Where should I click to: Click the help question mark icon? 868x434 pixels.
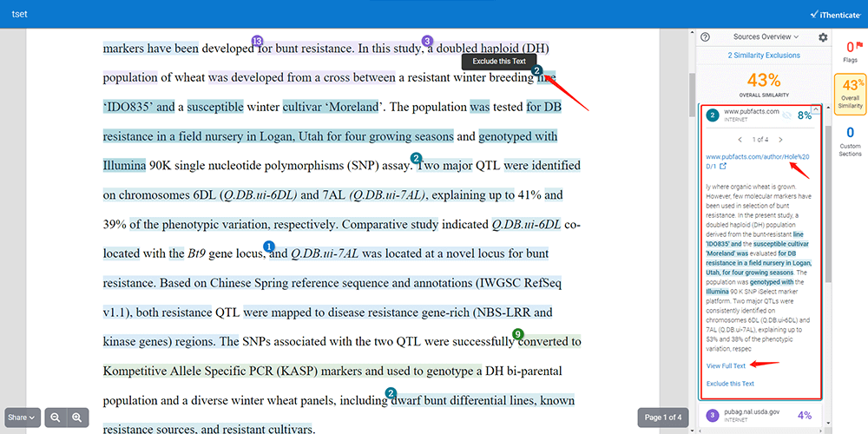[x=706, y=37]
